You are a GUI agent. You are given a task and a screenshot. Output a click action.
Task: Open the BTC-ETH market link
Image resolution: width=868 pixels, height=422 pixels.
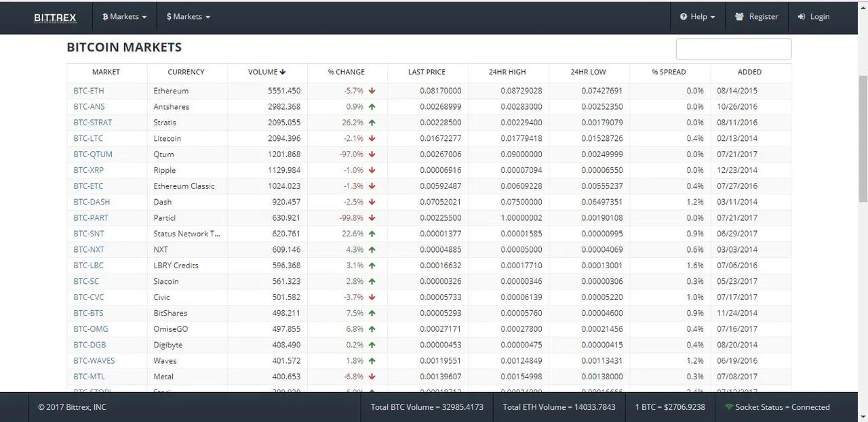(x=89, y=91)
